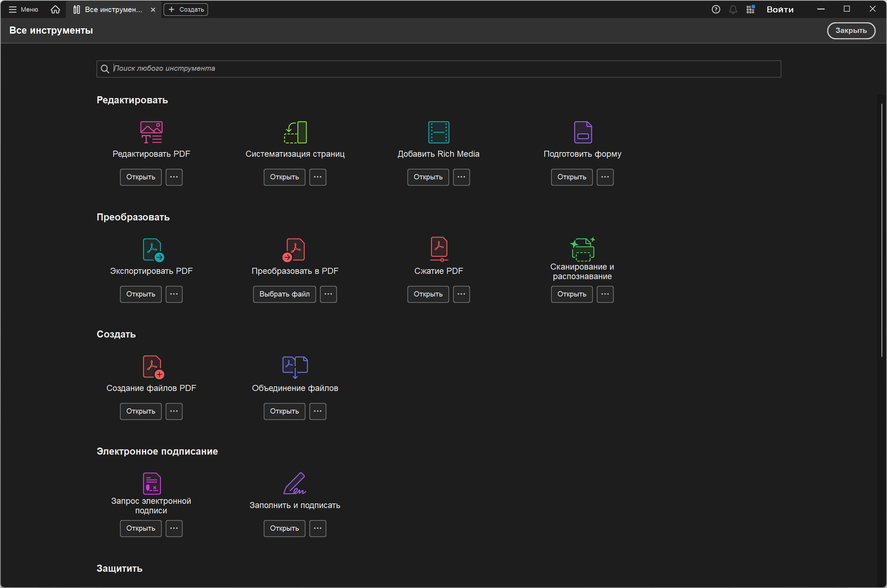
Task: Click the Выбрать файл button
Action: (284, 294)
